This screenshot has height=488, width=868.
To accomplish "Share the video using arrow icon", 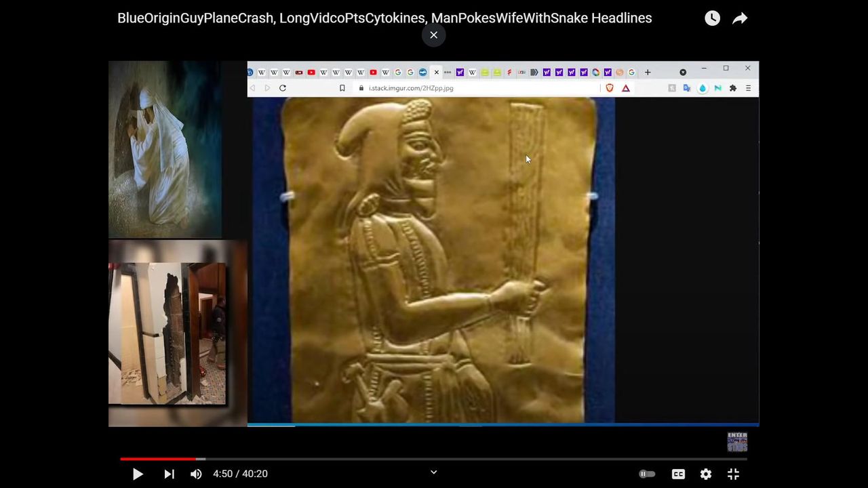I will [x=740, y=18].
